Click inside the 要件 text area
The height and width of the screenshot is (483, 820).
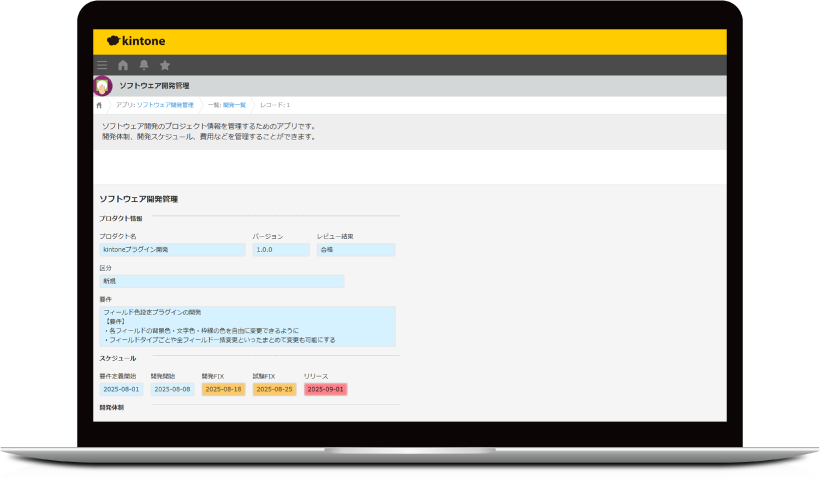247,327
